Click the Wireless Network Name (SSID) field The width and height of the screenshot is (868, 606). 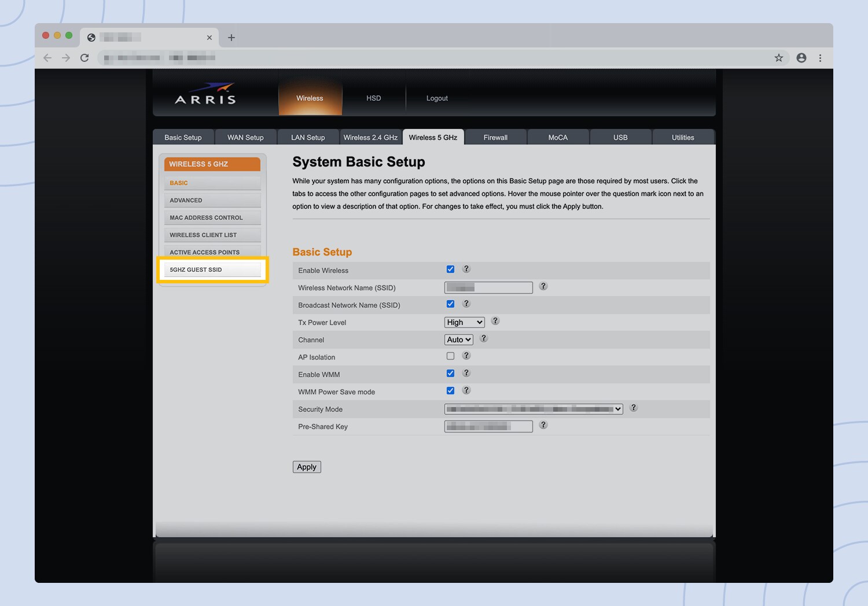[x=488, y=288]
